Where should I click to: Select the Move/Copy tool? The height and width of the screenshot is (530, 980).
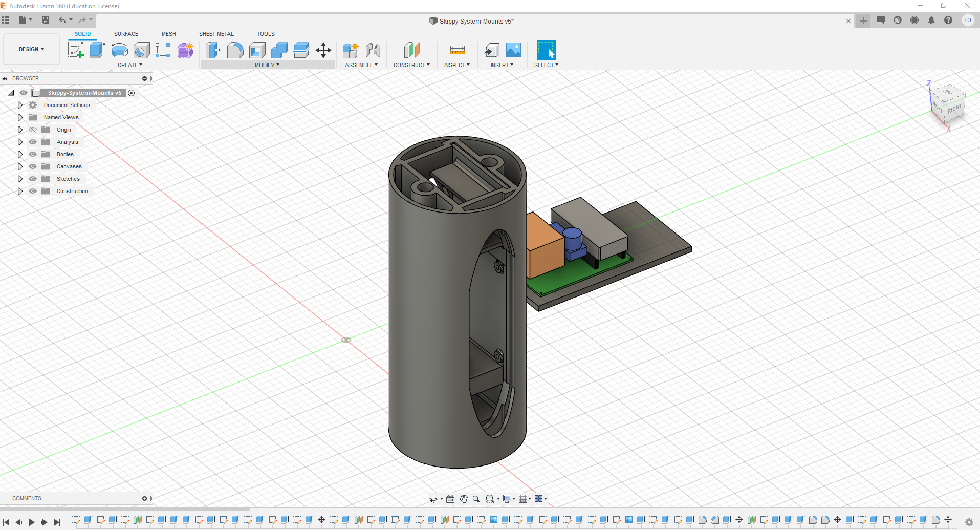[323, 50]
